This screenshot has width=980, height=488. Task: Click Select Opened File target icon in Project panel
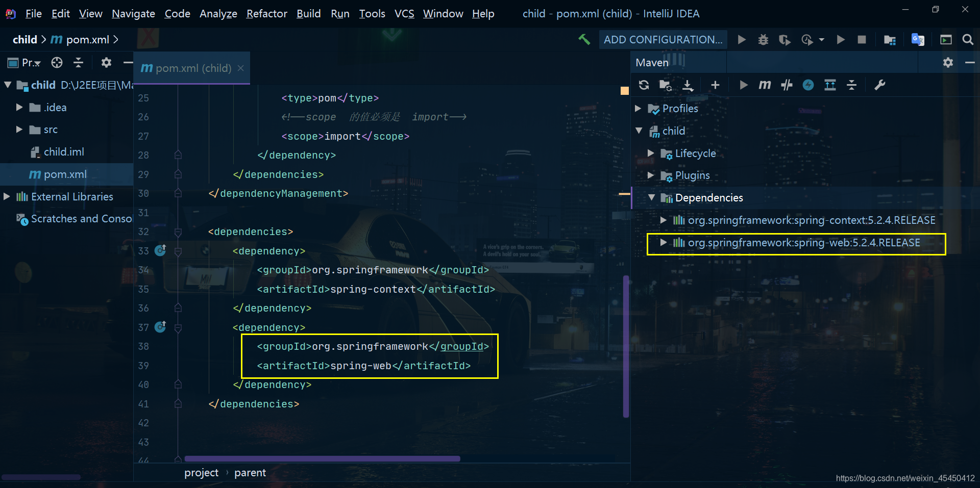coord(57,62)
